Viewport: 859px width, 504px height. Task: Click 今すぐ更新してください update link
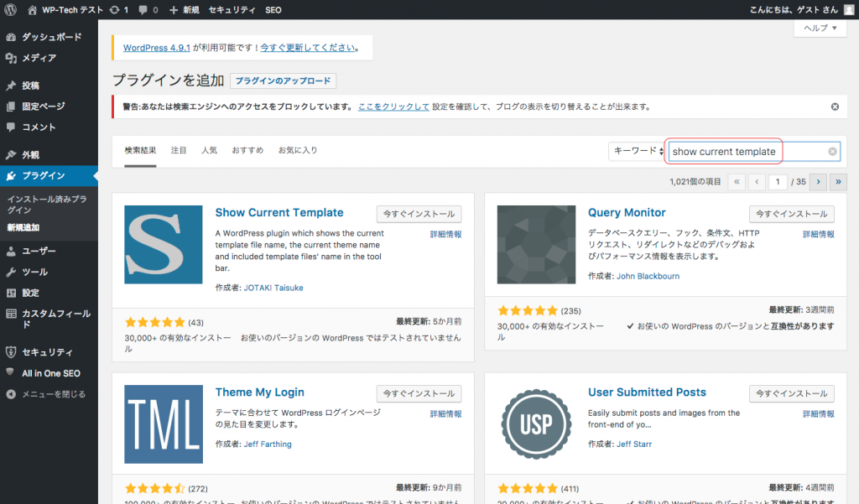click(x=307, y=48)
